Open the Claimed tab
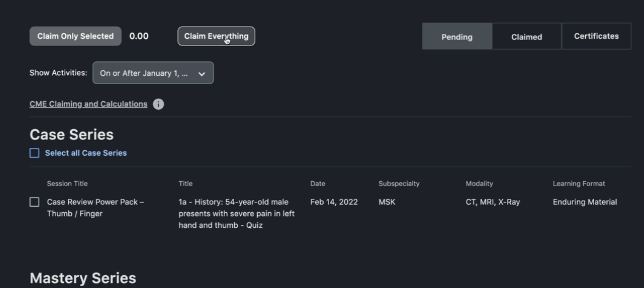The width and height of the screenshot is (644, 288). (x=527, y=37)
